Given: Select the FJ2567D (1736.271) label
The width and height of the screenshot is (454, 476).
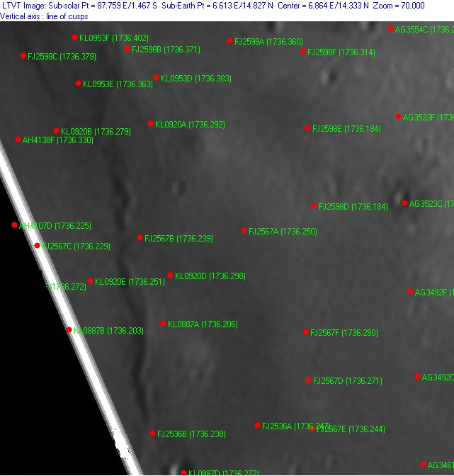Looking at the screenshot, I should [347, 381].
